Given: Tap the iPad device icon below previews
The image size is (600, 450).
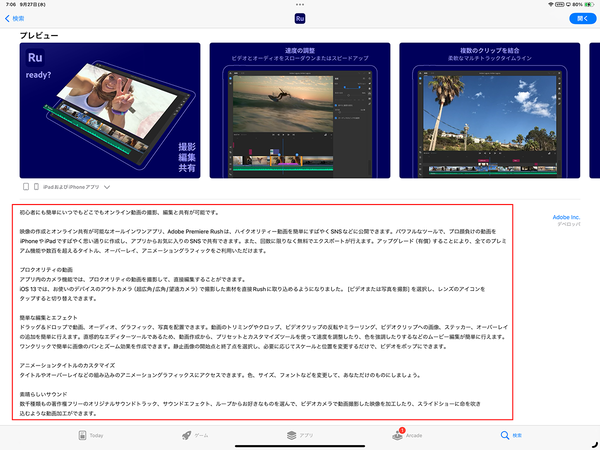Looking at the screenshot, I should click(26, 187).
